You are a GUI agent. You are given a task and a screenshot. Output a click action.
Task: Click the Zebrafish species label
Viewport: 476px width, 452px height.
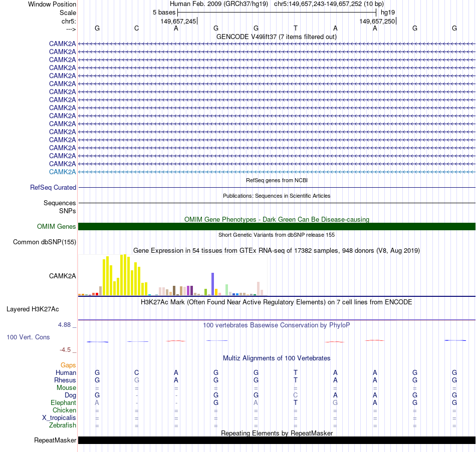[63, 425]
